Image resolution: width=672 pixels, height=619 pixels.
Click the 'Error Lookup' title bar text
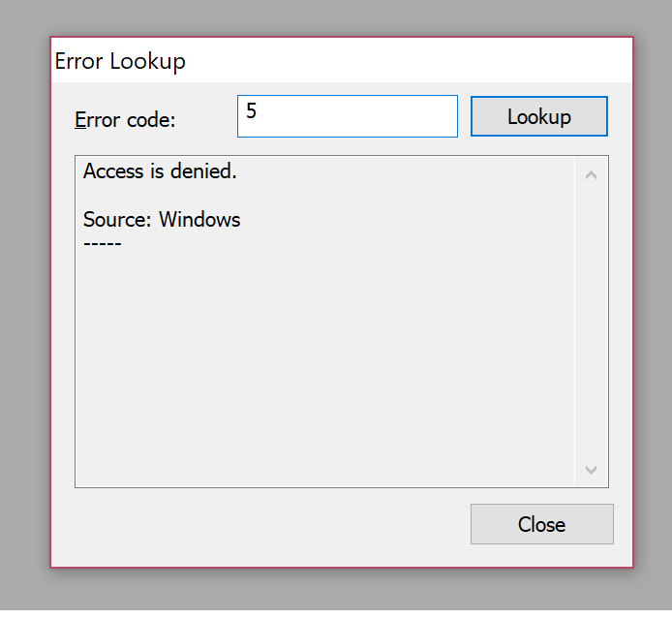tap(120, 61)
